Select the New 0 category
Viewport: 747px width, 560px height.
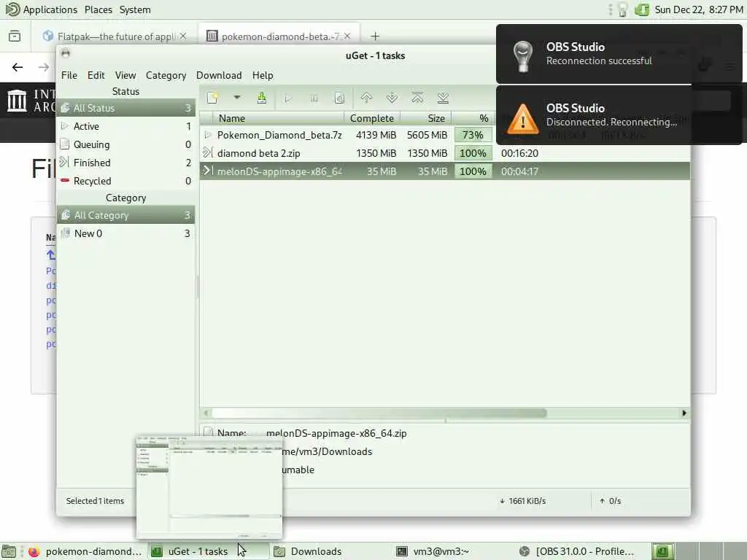pyautogui.click(x=126, y=233)
